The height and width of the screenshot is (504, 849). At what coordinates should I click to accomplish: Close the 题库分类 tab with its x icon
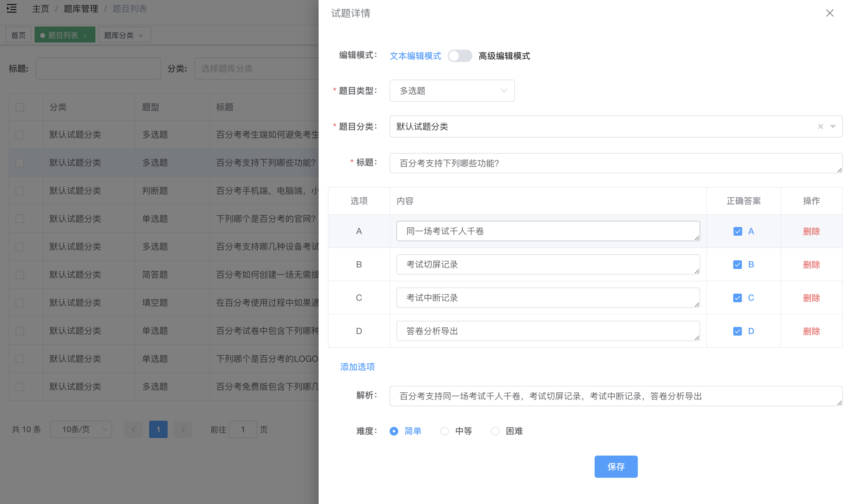142,35
